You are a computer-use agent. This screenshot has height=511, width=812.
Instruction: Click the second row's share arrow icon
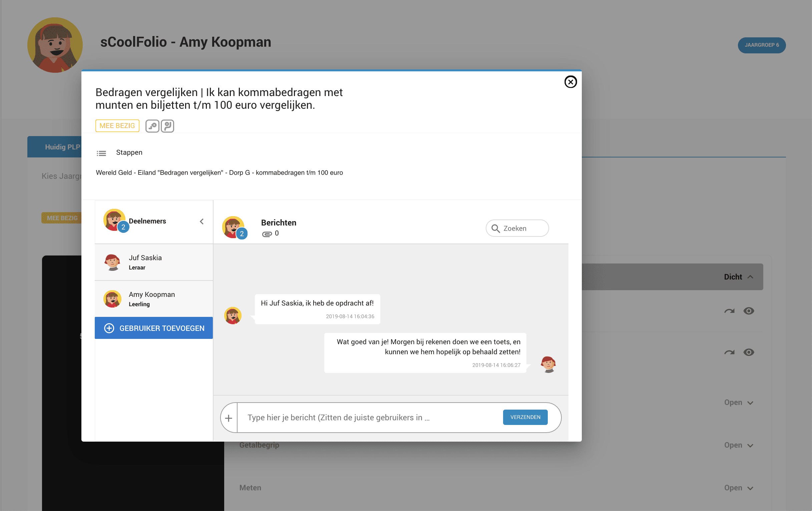[729, 353]
